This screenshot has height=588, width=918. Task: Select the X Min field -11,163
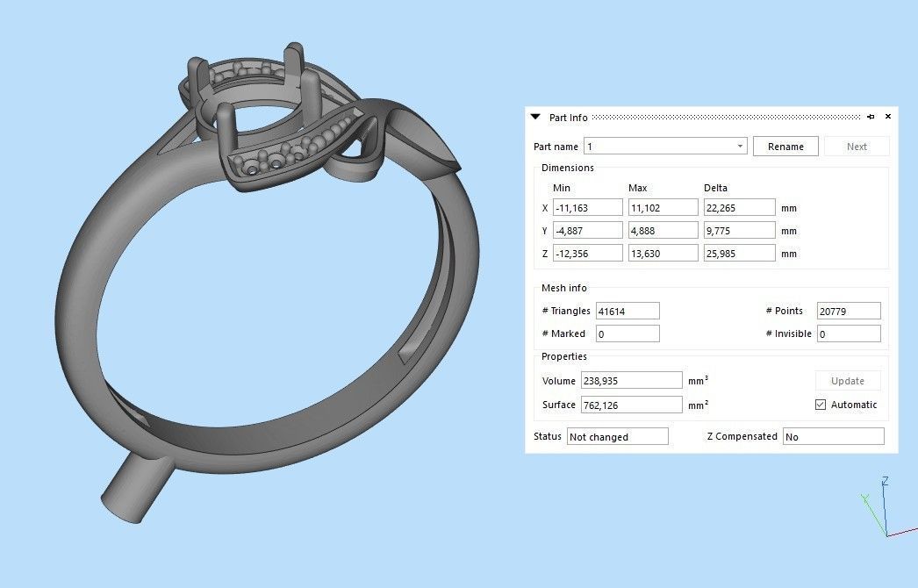click(588, 207)
